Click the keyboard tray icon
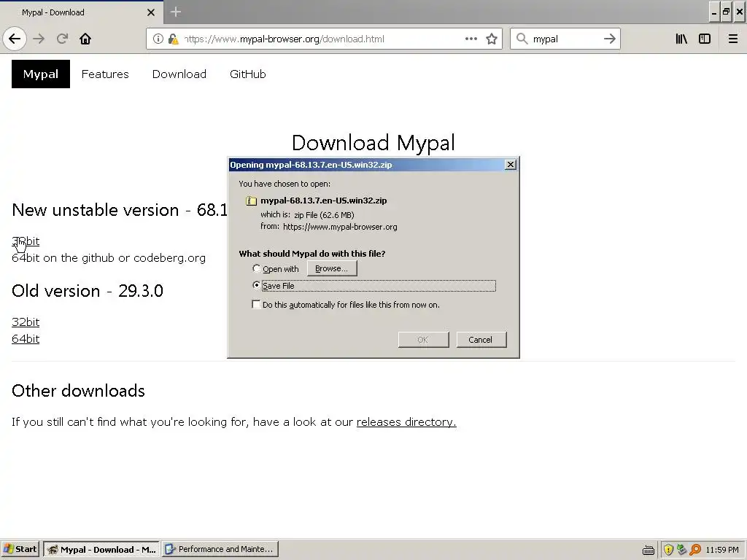747x560 pixels. pos(649,550)
